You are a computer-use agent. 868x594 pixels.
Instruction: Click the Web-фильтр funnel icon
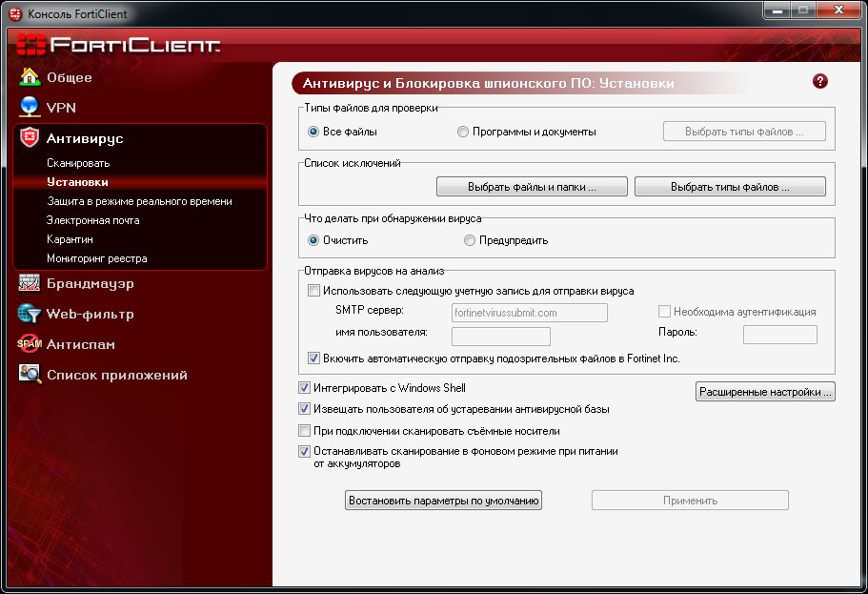pos(30,314)
